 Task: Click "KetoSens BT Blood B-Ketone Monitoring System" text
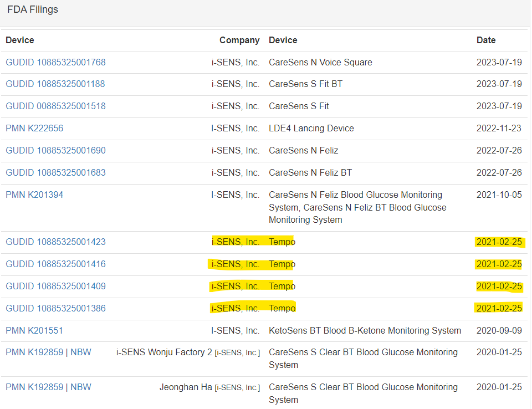pyautogui.click(x=365, y=331)
